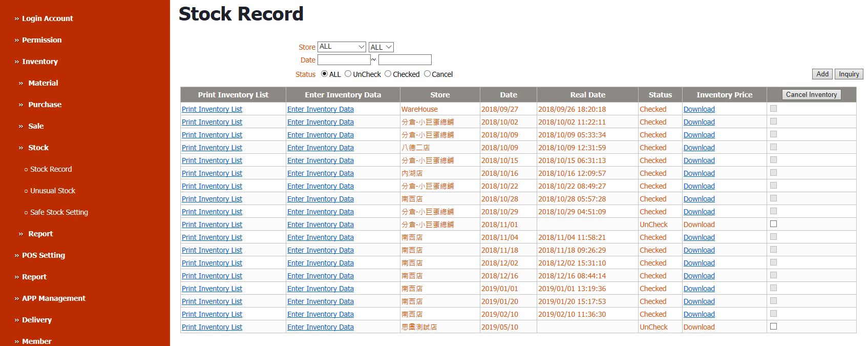Open Print Inventory List for 2018/11/18 row
The height and width of the screenshot is (346, 868).
point(212,250)
